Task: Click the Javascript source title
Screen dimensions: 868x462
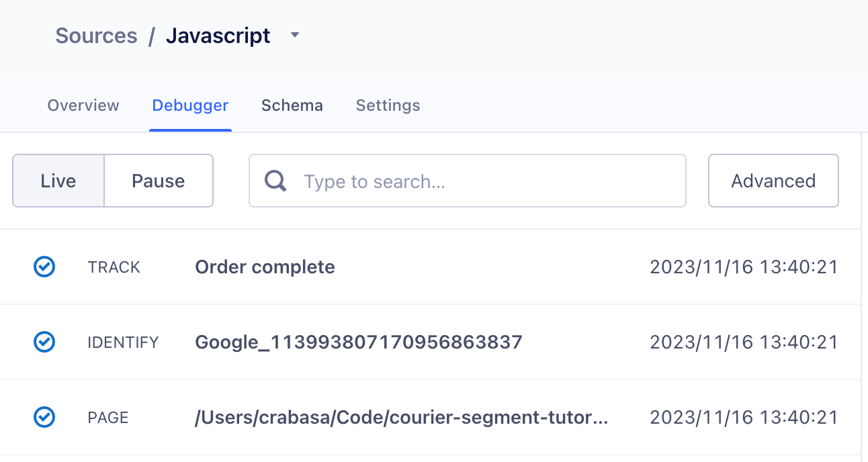Action: point(218,36)
